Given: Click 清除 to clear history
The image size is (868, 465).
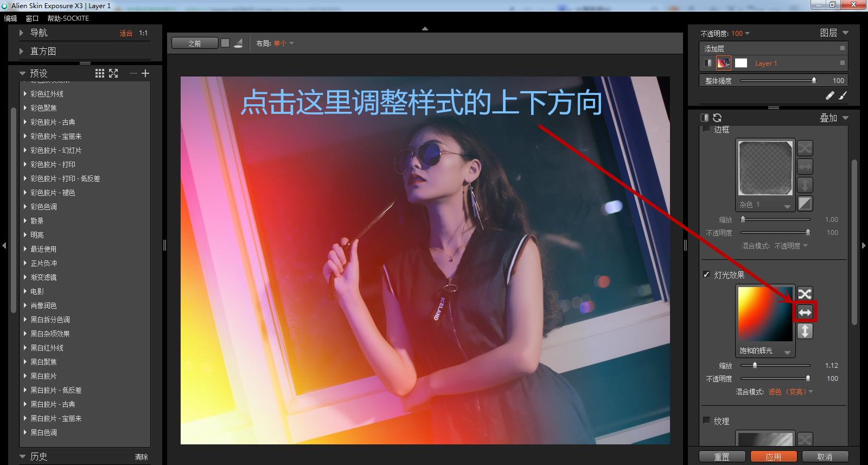Looking at the screenshot, I should (141, 457).
